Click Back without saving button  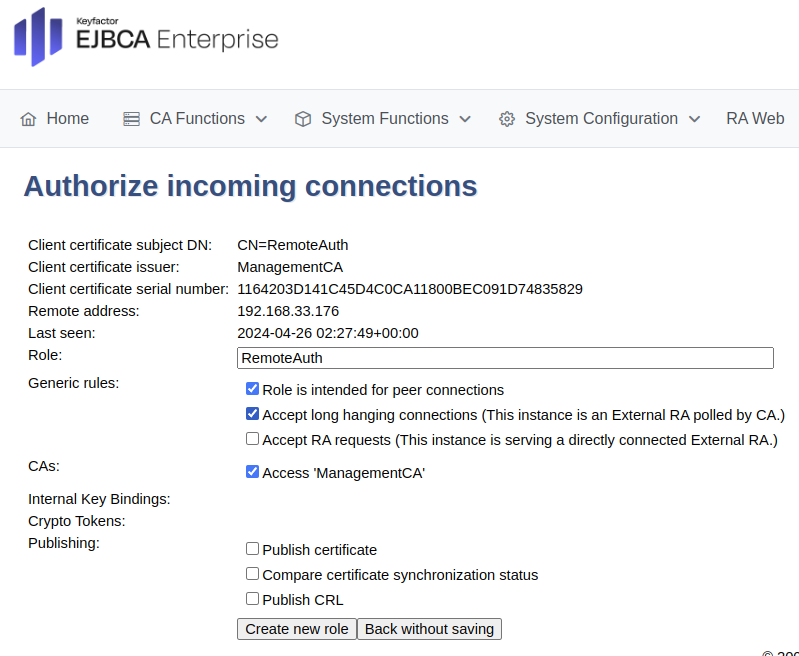(x=429, y=629)
